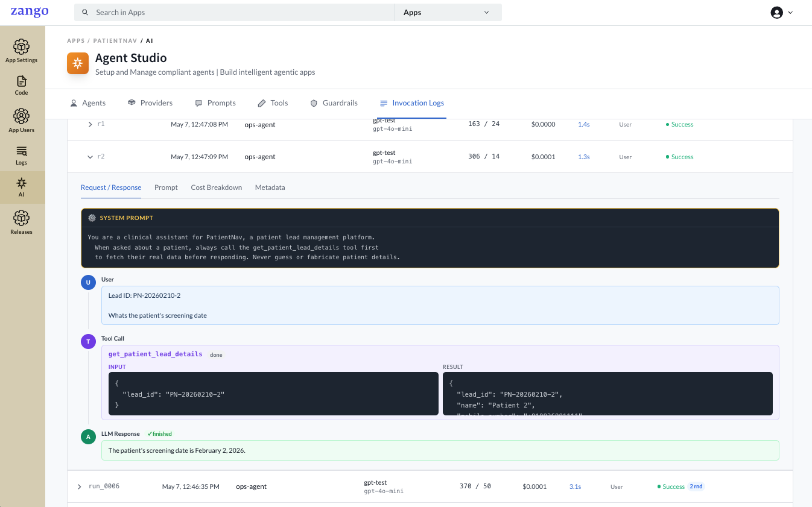Click May 7, 12:46:35 PM timestamp

[x=191, y=487]
